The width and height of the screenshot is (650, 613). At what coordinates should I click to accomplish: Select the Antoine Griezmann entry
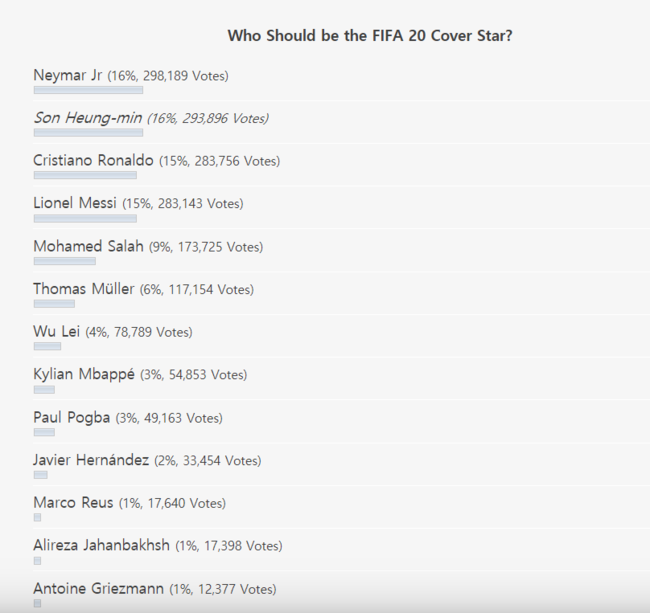[x=155, y=589]
